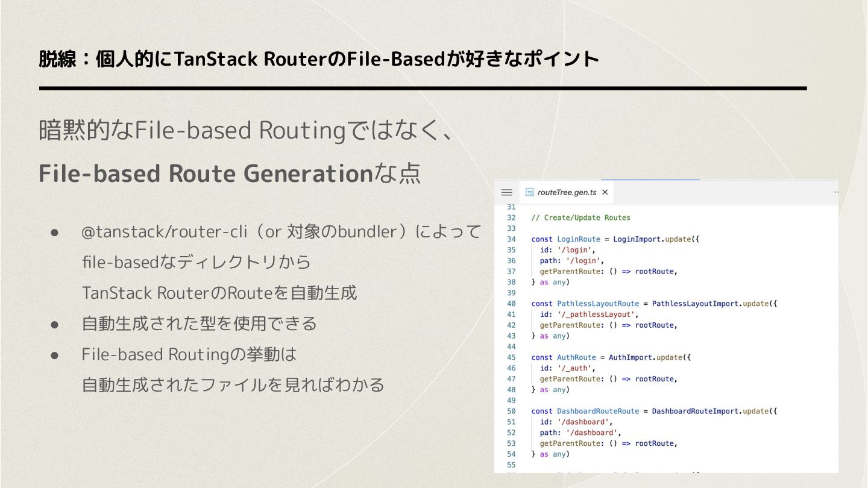868x488 pixels.
Task: Click the slide title mentioning TanStack Router
Action: [319, 59]
